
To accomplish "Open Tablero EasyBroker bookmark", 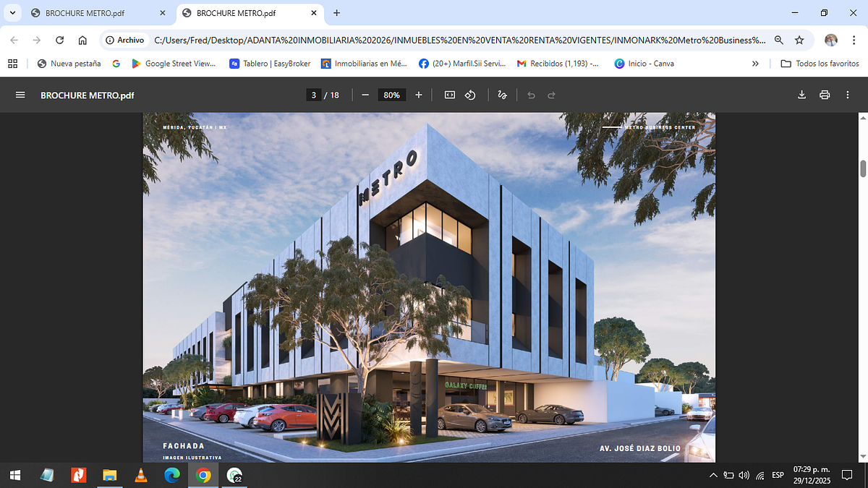I will point(270,64).
